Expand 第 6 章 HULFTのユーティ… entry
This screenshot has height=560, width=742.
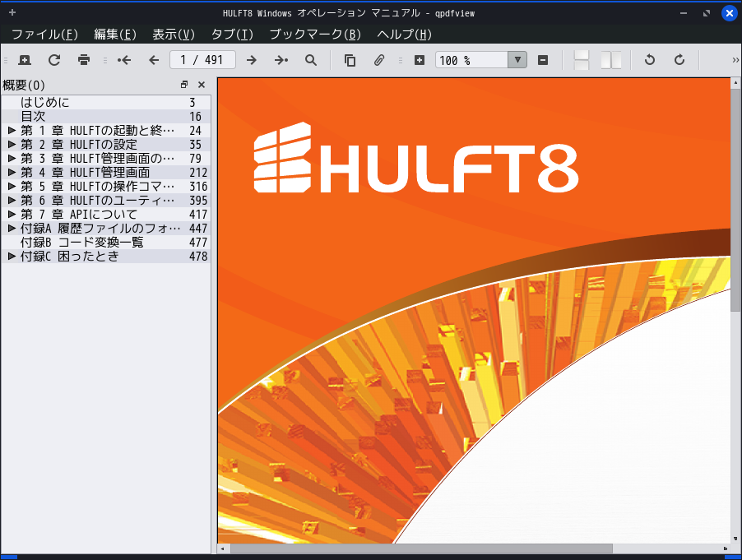[x=12, y=200]
